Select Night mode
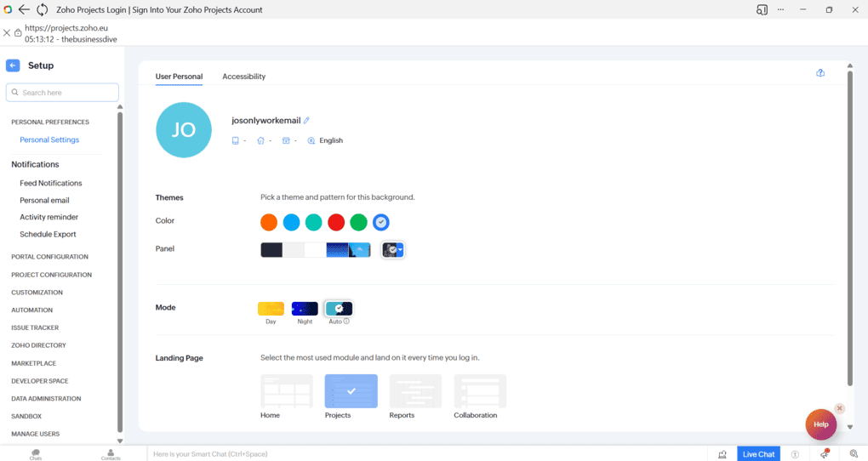The height and width of the screenshot is (461, 868). (305, 309)
